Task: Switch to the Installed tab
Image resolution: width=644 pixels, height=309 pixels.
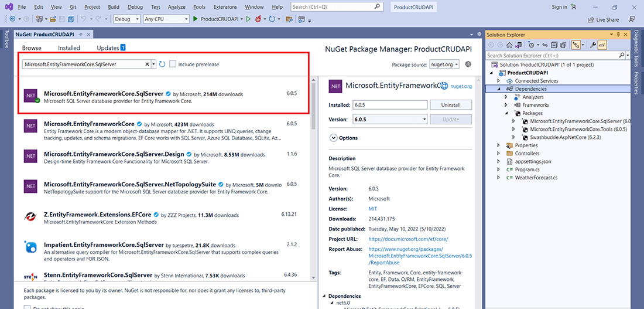Action: [x=69, y=48]
